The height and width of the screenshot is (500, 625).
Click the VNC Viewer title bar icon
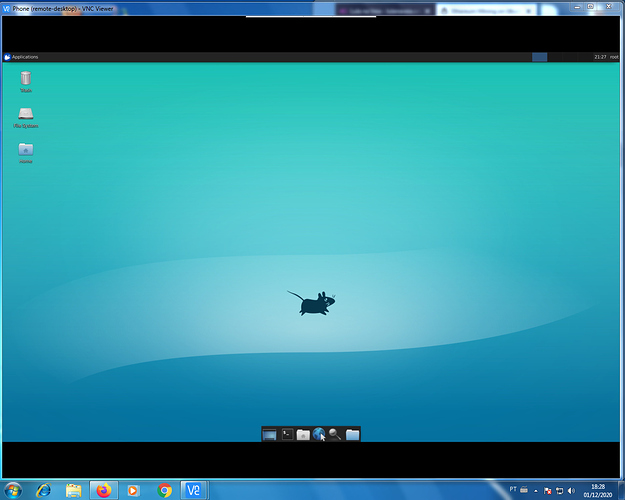point(6,8)
